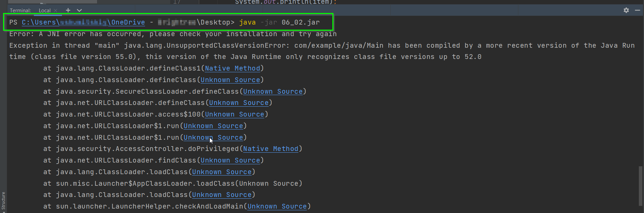Add a new terminal session with the plus icon
644x213 pixels.
pos(68,10)
